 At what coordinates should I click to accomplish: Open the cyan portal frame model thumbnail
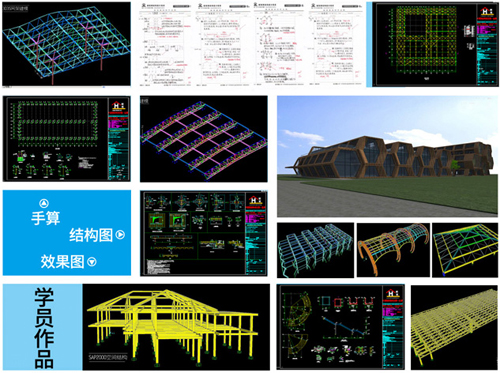pos(315,250)
